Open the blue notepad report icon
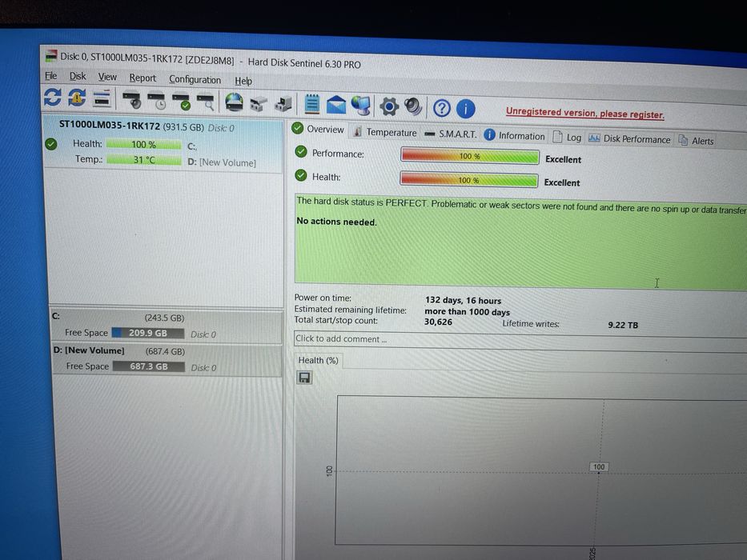 click(312, 104)
